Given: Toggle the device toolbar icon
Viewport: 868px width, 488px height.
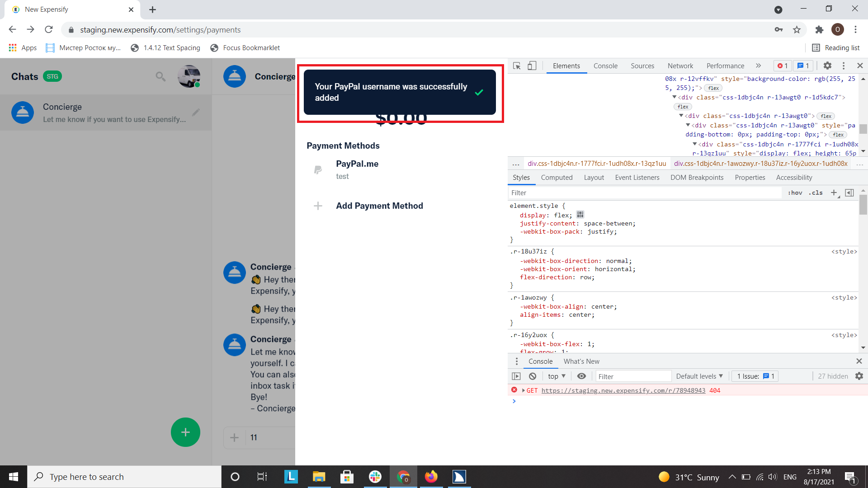Looking at the screenshot, I should pos(532,66).
